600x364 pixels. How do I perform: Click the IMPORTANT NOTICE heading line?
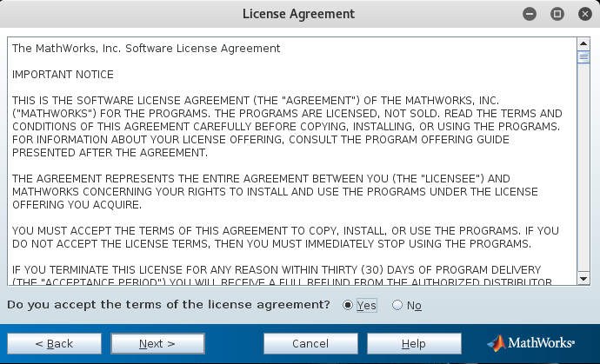click(x=63, y=75)
